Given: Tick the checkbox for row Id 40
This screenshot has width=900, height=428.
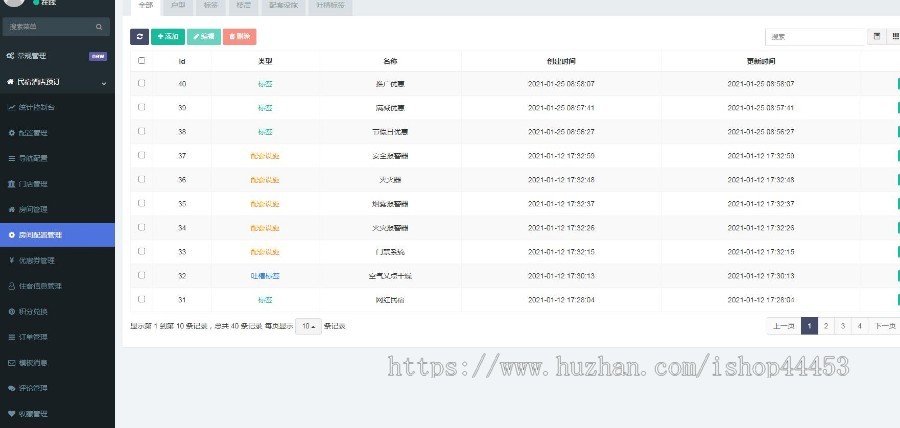Looking at the screenshot, I should [142, 83].
